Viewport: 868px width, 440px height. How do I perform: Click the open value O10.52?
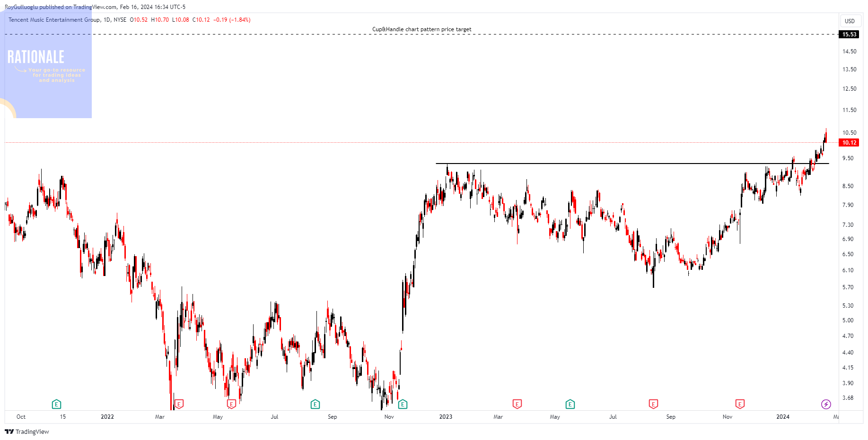click(x=139, y=20)
